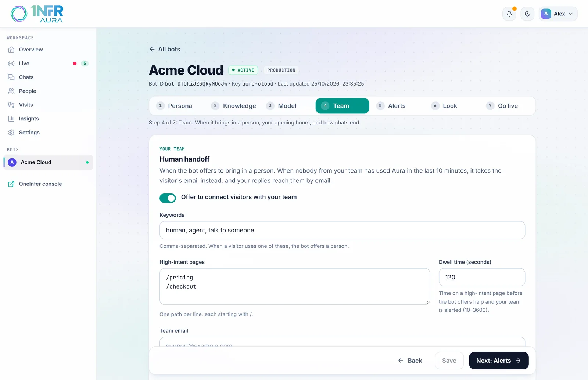
Task: Expand the Alex account chevron
Action: (571, 14)
